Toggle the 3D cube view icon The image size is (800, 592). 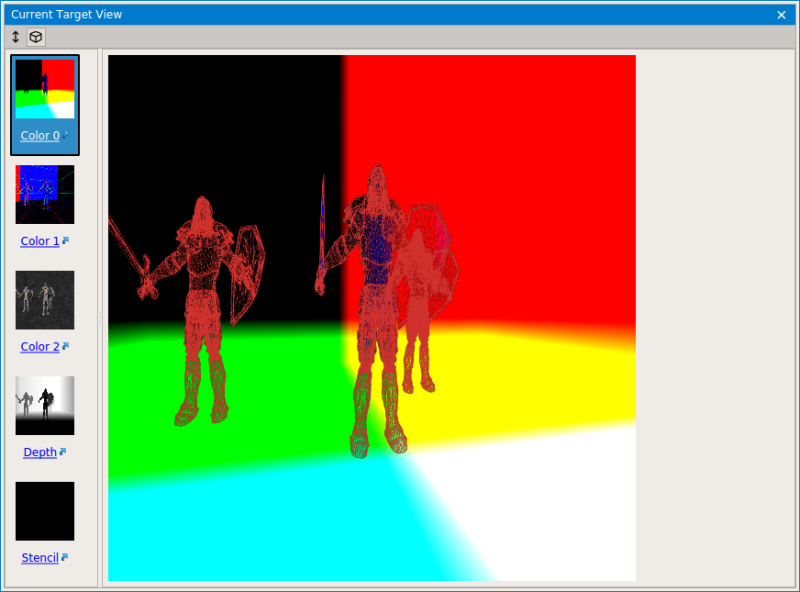36,37
